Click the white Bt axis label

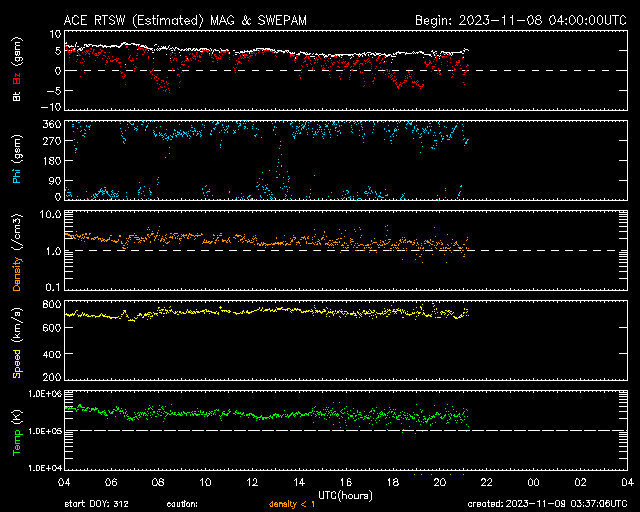[17, 97]
